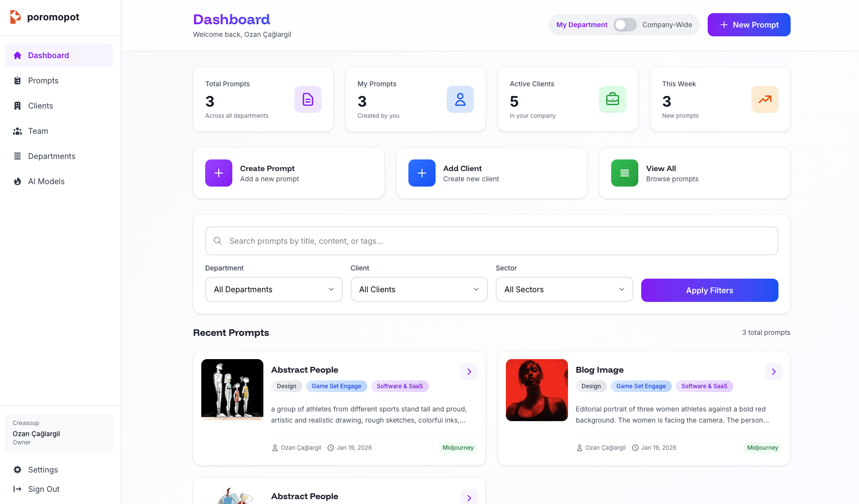
Task: Expand the All Sectors dropdown
Action: (564, 289)
